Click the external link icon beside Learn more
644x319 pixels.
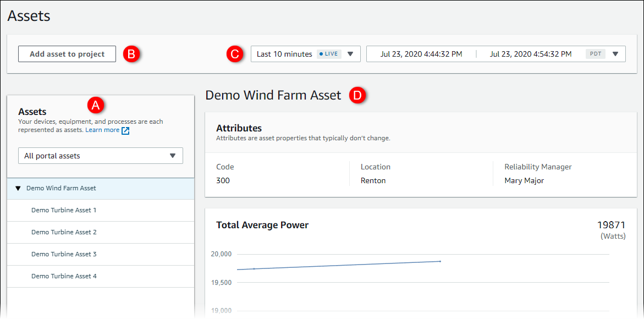[125, 130]
